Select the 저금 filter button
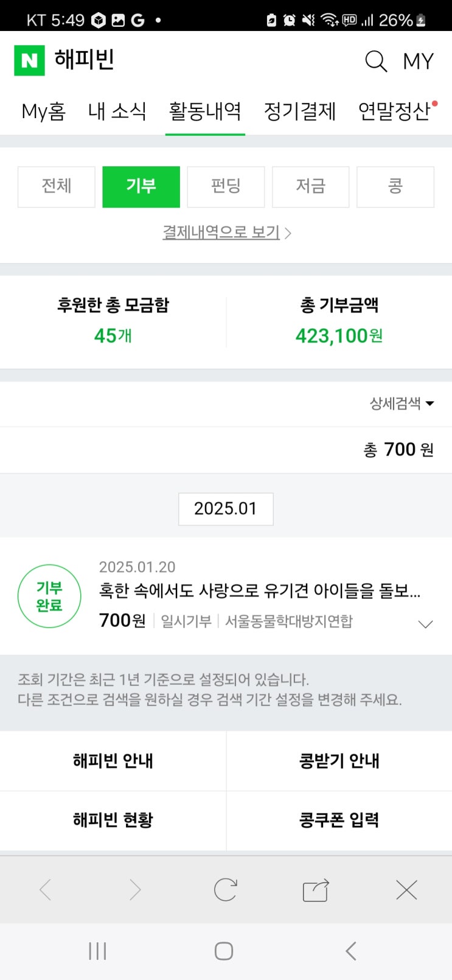The height and width of the screenshot is (980, 452). pyautogui.click(x=310, y=186)
